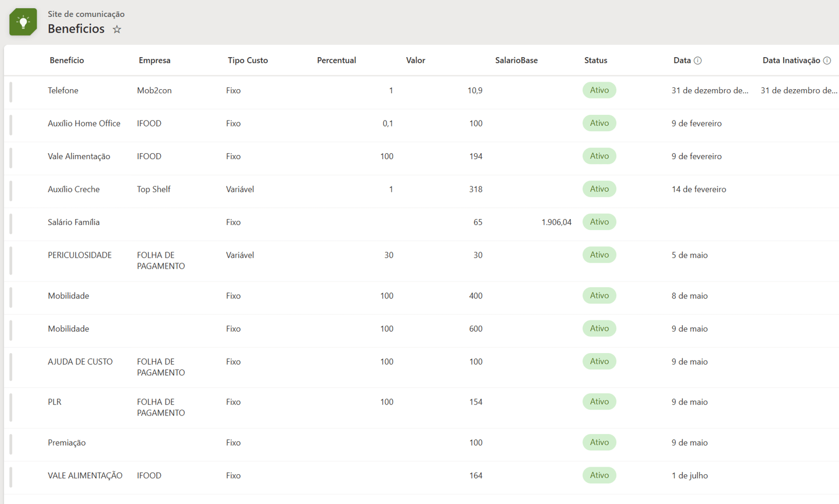Click the info icon beside Data Inativação
Viewport: 839px width, 504px height.
point(827,61)
